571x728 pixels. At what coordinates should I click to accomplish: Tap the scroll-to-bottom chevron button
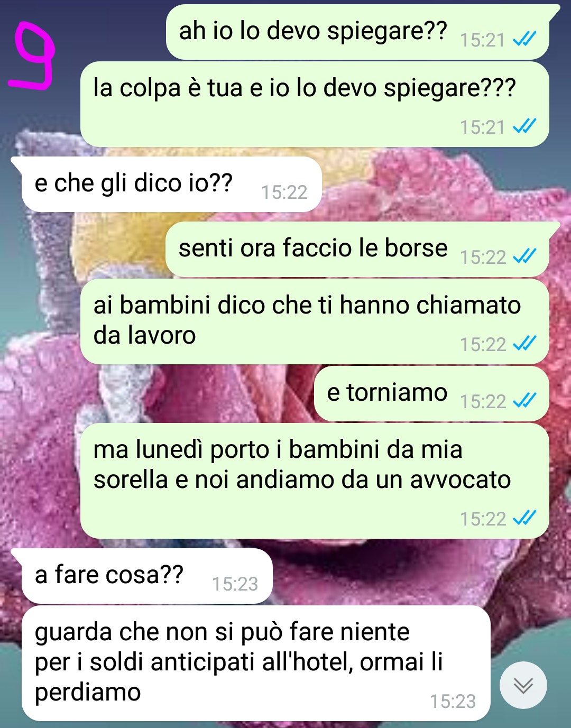coord(523,685)
